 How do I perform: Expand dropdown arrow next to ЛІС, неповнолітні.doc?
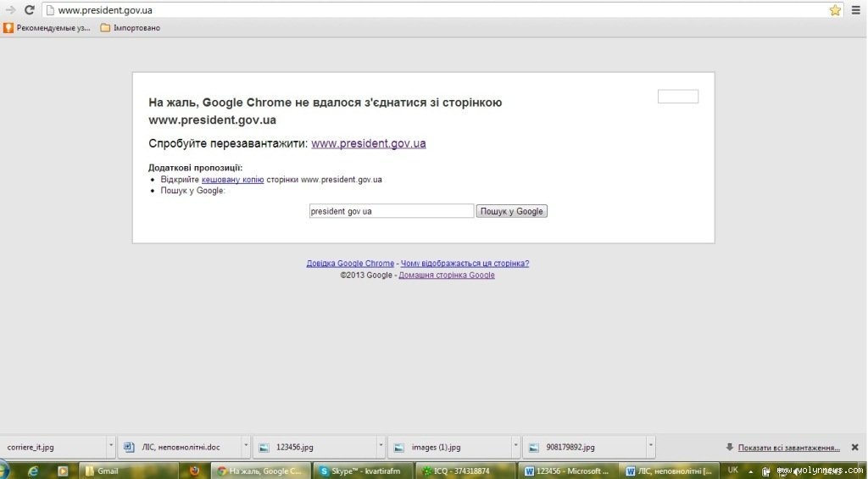click(246, 447)
